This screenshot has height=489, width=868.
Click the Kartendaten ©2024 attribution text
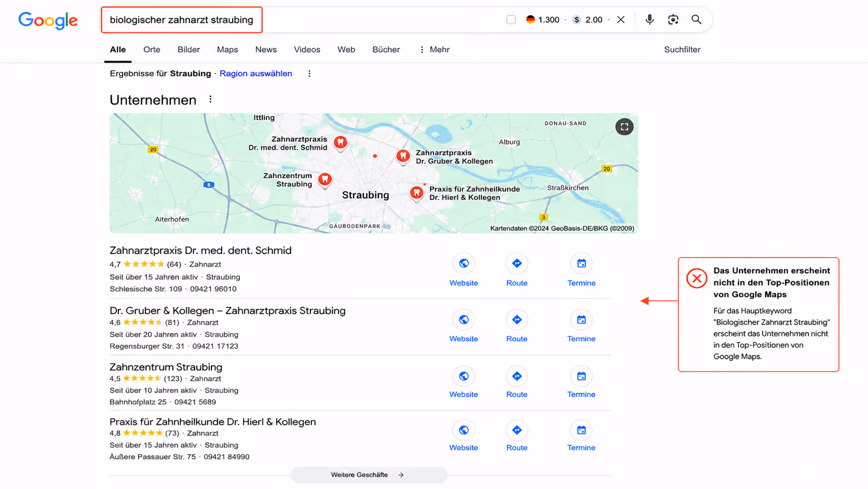pos(562,228)
